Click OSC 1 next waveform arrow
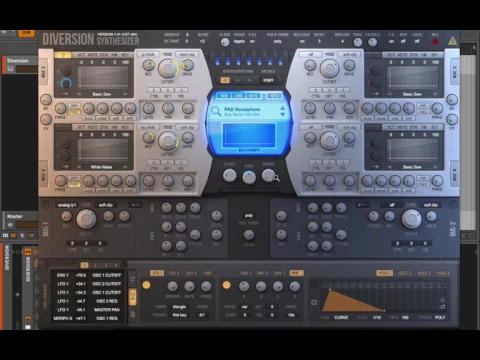 [125, 94]
